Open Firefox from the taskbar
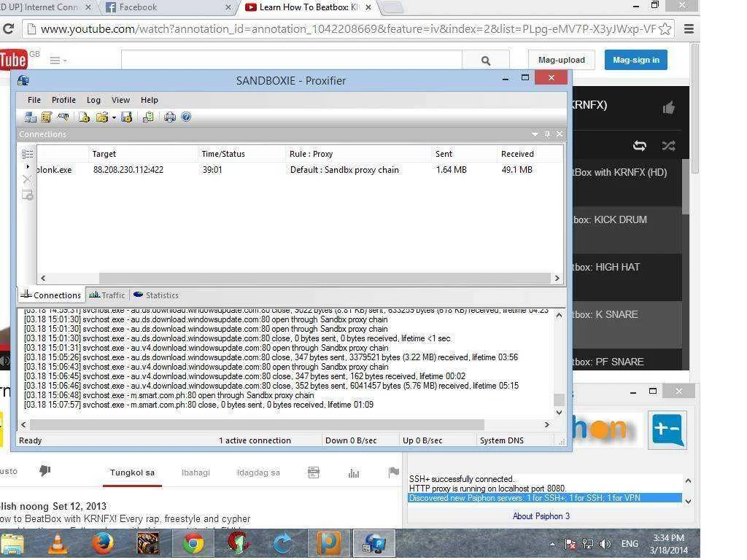The height and width of the screenshot is (560, 747). pos(102,543)
